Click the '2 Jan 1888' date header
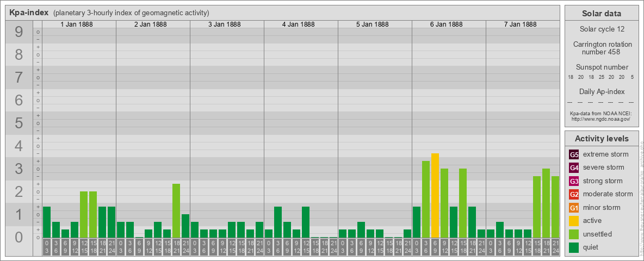Viewport: 644px width, 261px height. (151, 24)
